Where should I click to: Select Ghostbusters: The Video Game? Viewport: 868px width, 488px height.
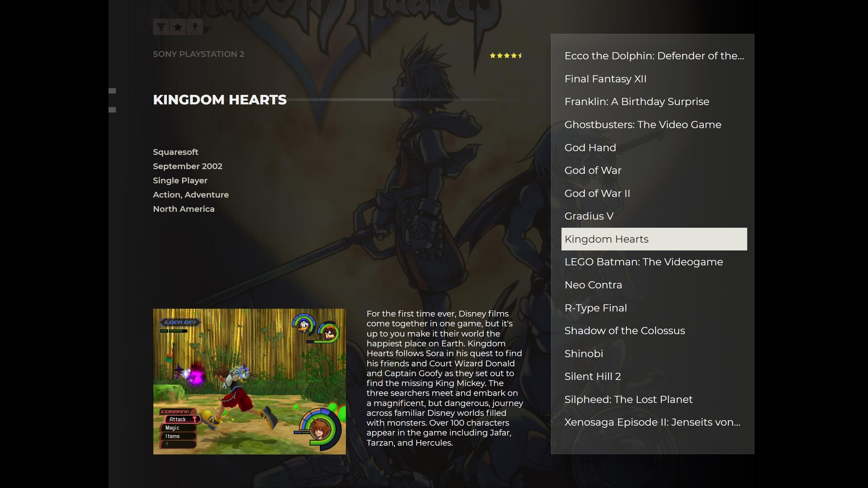[654, 125]
